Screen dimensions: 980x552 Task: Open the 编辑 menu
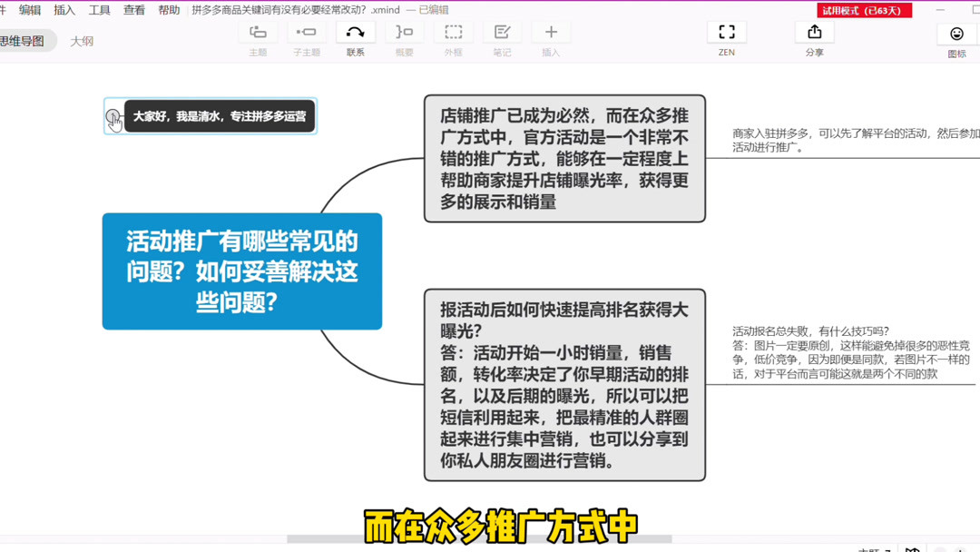[30, 10]
